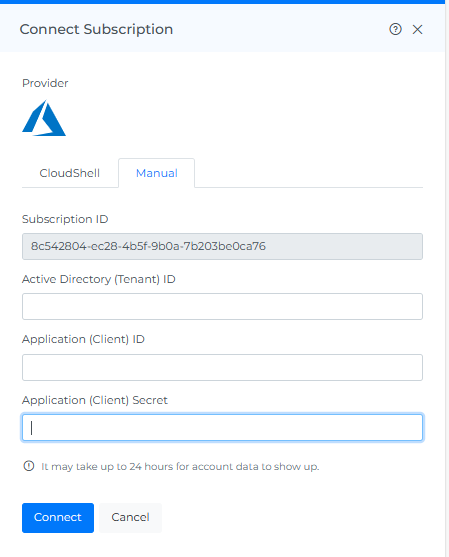Focus the Active Directory (Tenant) ID input
Viewport: 449px width, 557px height.
coord(222,307)
